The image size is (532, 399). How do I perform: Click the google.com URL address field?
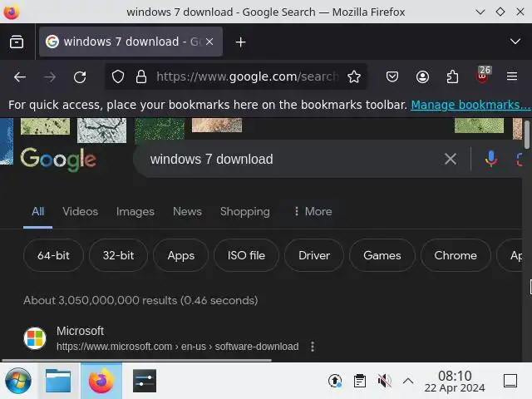[248, 76]
